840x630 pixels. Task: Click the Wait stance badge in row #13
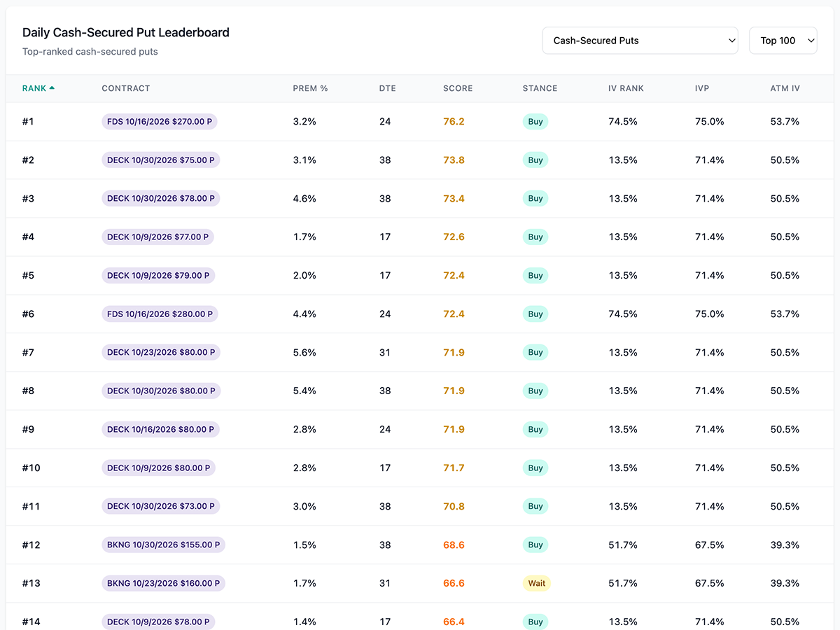click(x=537, y=584)
